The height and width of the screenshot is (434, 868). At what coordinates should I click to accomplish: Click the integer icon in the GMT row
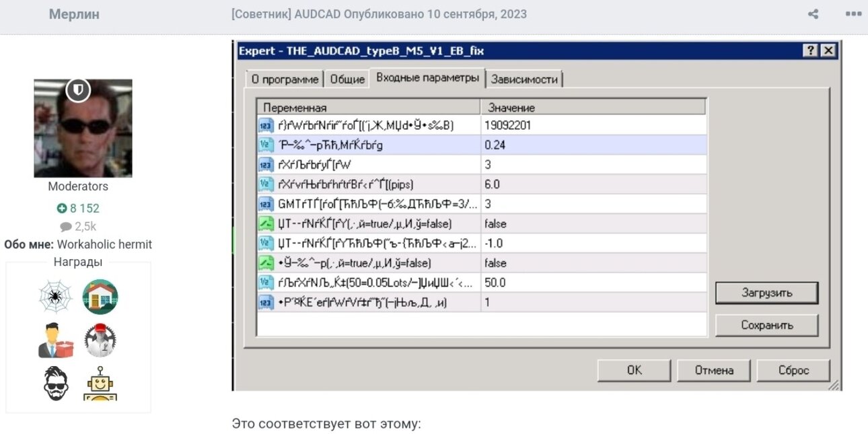pos(265,203)
